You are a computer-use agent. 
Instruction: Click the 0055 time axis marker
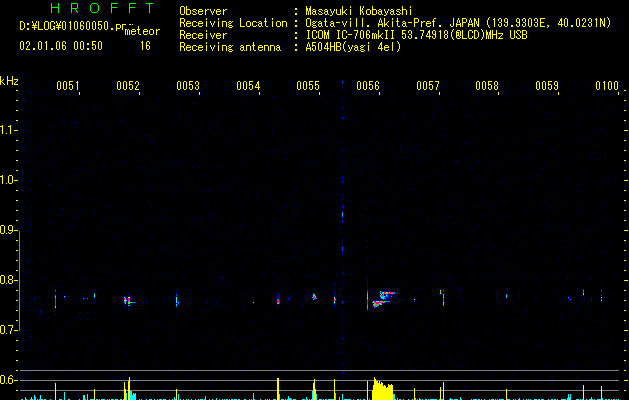click(x=308, y=86)
